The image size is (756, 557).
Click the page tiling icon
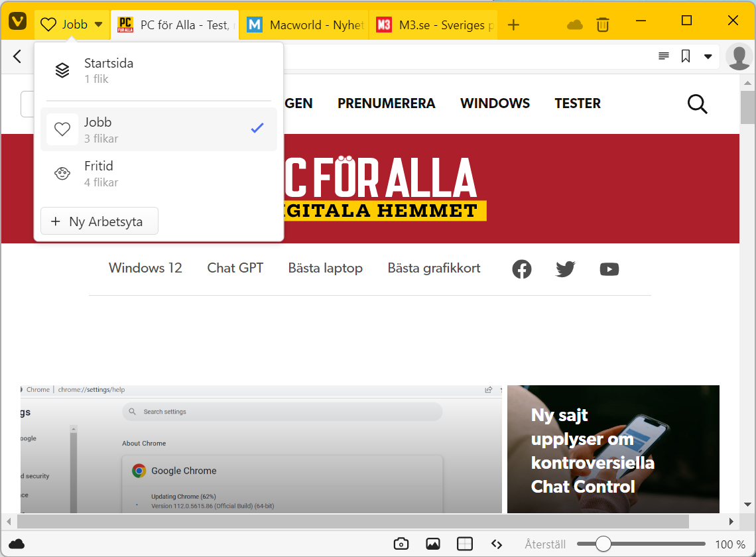[x=465, y=544]
